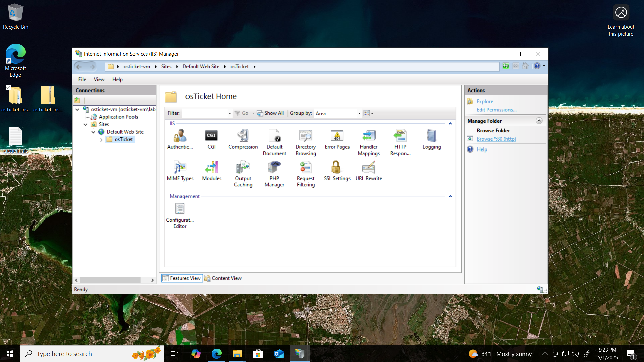
Task: Switch to the Content View tab
Action: point(223,278)
